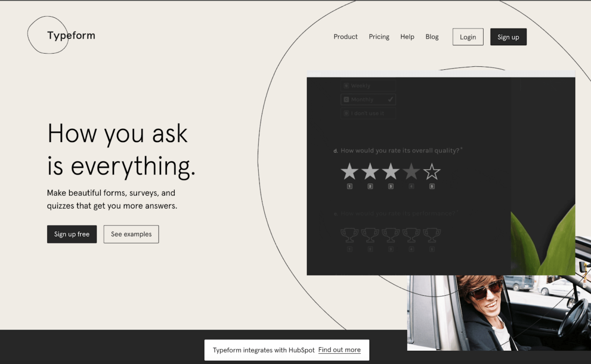Click the Sign up free button
The height and width of the screenshot is (364, 591).
pyautogui.click(x=72, y=234)
